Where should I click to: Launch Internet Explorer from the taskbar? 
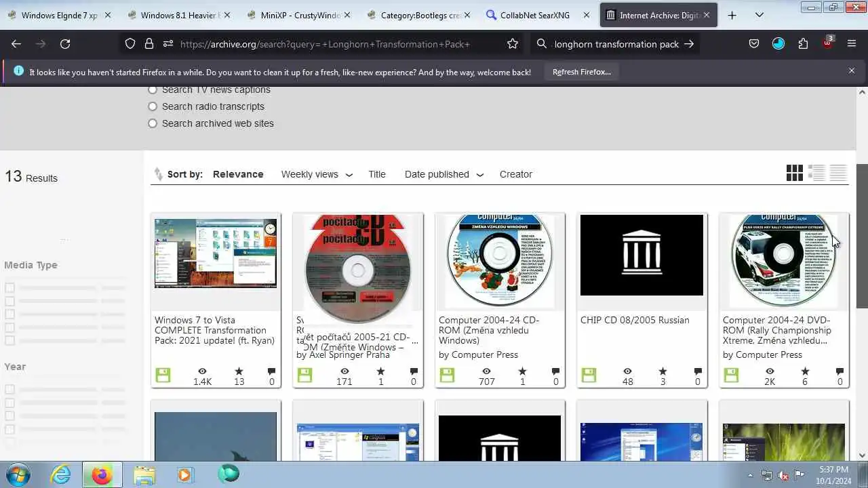pos(61,474)
